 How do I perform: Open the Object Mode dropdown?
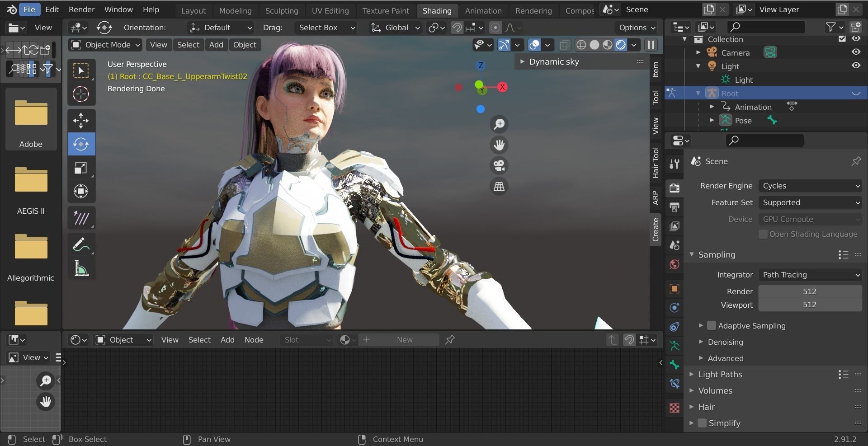(x=105, y=45)
